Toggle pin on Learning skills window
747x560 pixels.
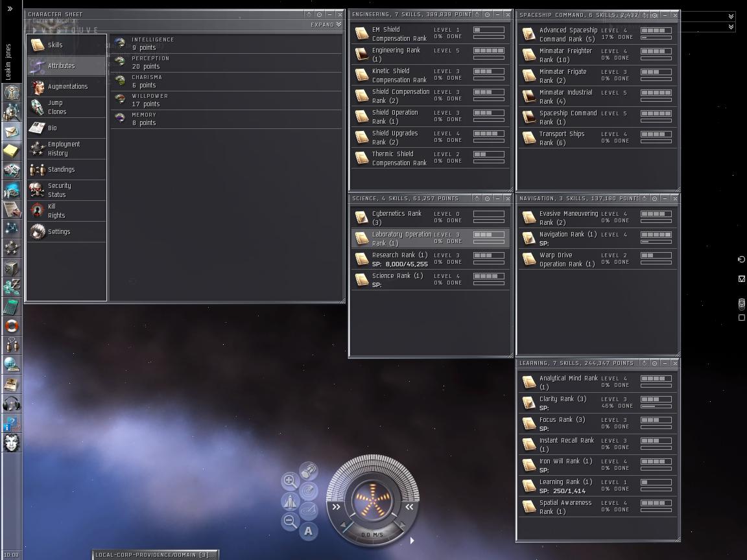click(644, 364)
